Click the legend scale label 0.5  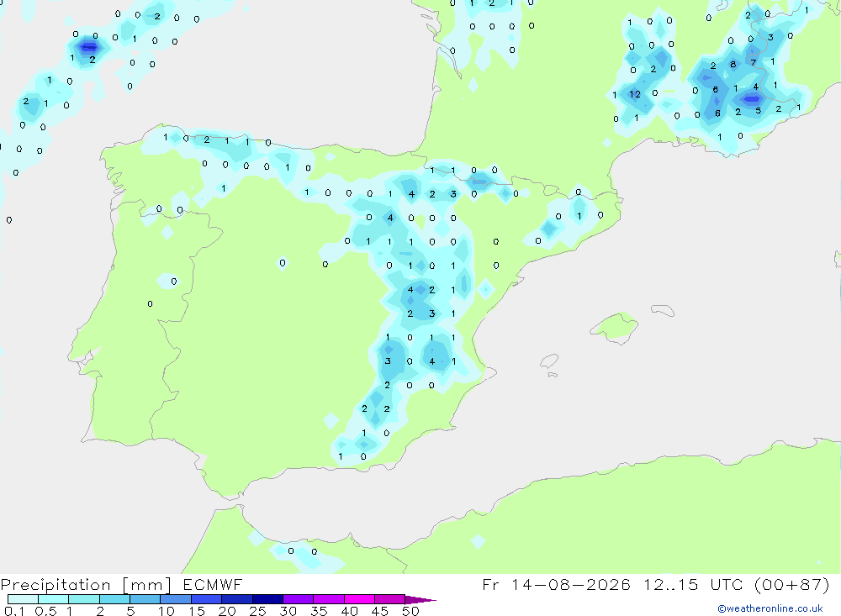[45, 611]
